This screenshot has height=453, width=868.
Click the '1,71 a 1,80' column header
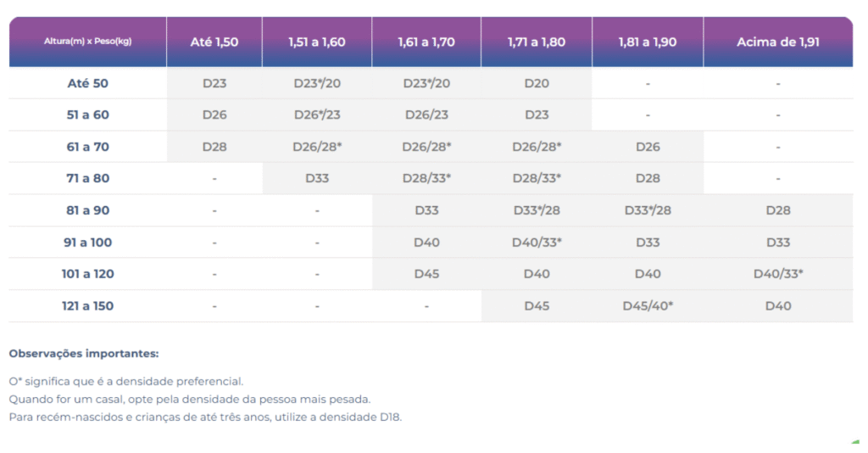[537, 42]
